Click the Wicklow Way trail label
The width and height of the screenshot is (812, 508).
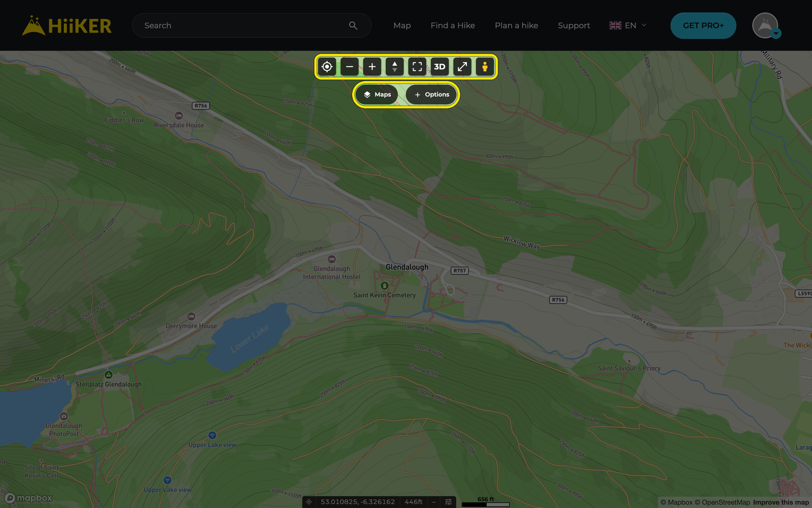click(x=521, y=242)
